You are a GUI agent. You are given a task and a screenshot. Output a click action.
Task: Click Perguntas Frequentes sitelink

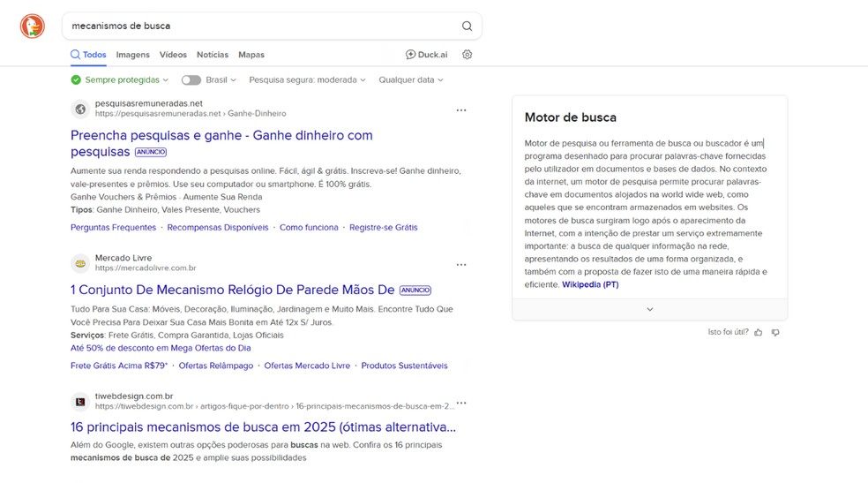(114, 228)
